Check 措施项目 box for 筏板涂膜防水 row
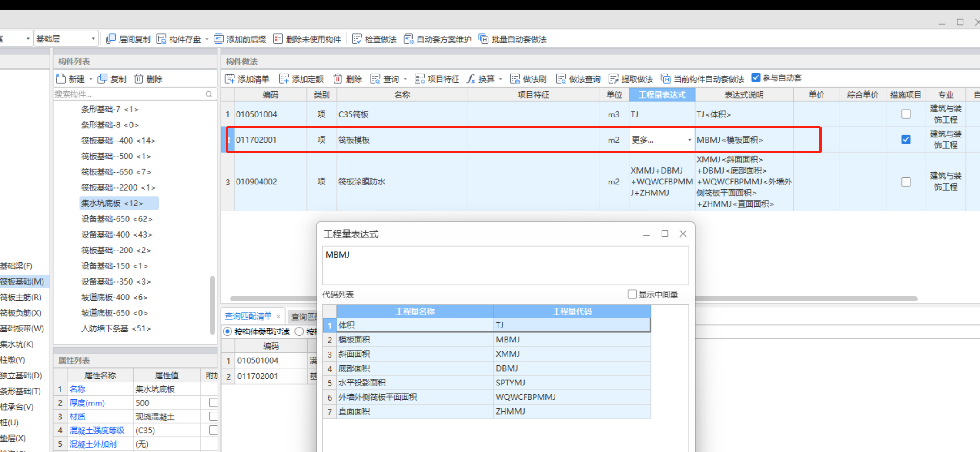This screenshot has height=452, width=980. click(x=906, y=182)
